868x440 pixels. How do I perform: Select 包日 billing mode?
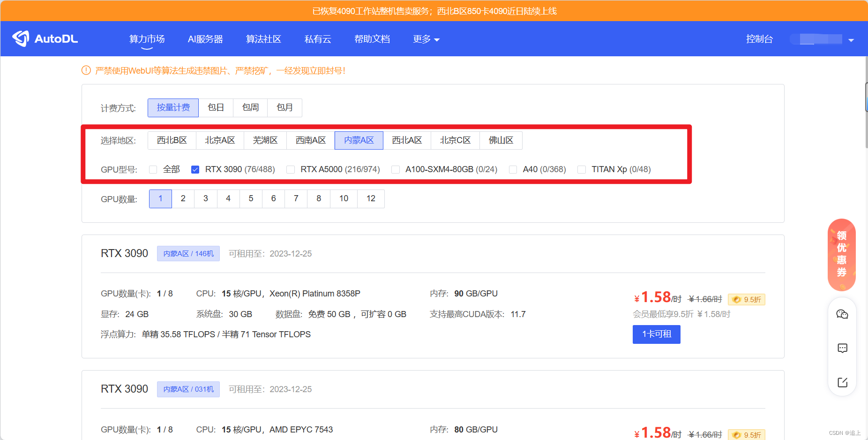point(216,107)
